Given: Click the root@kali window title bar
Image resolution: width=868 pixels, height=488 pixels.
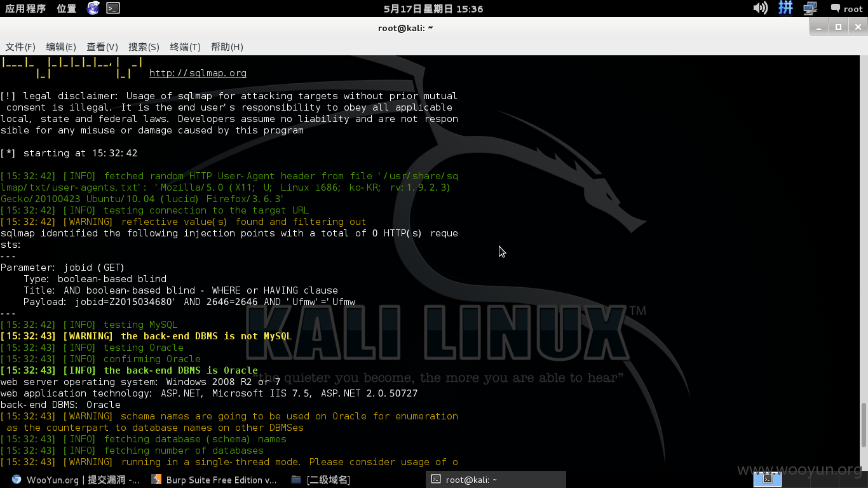Looking at the screenshot, I should tap(405, 27).
